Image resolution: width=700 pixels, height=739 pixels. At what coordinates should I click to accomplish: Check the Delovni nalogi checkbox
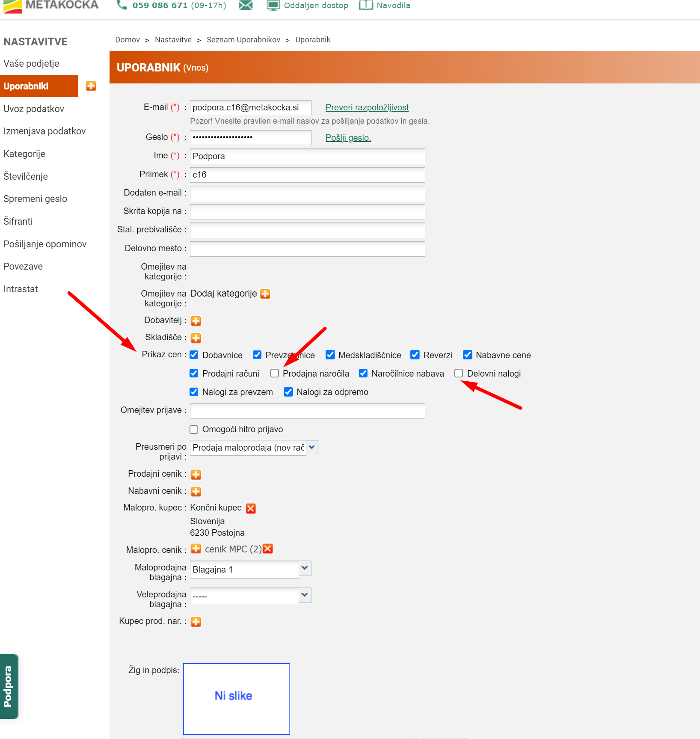click(x=459, y=374)
